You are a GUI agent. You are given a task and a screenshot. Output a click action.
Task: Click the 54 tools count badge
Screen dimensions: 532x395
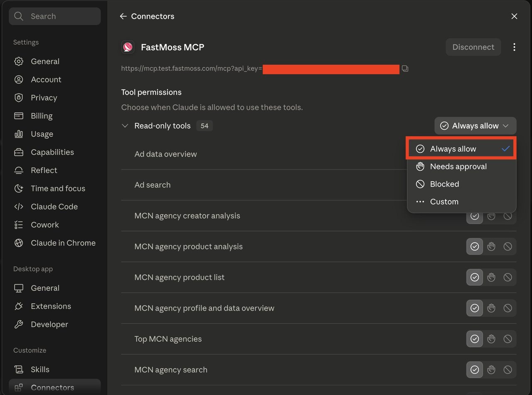[x=204, y=126]
